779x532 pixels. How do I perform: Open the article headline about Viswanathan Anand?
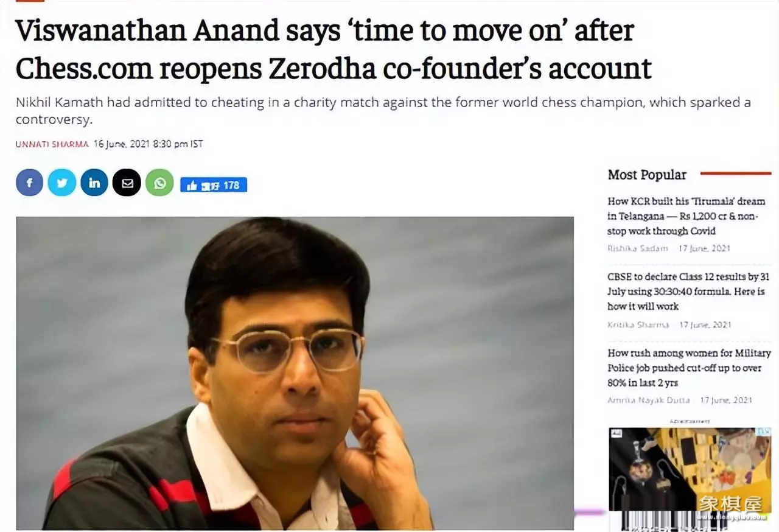(x=334, y=50)
